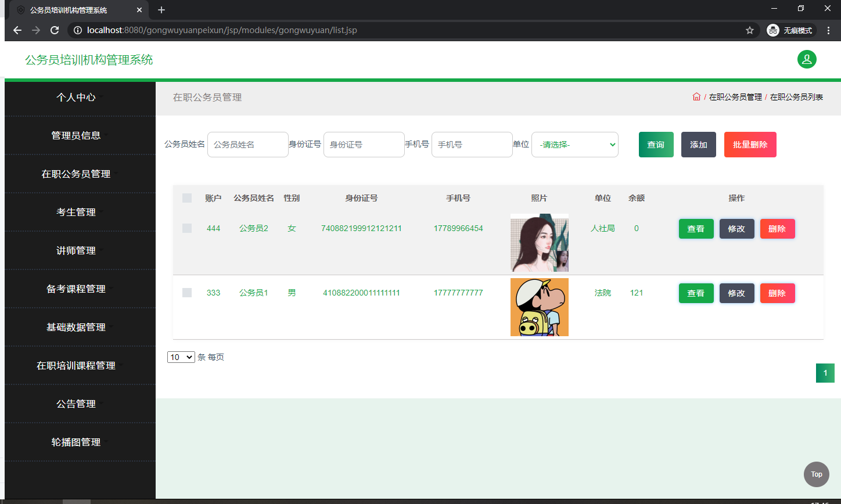Click the home icon in breadcrumb
This screenshot has width=841, height=504.
(696, 97)
